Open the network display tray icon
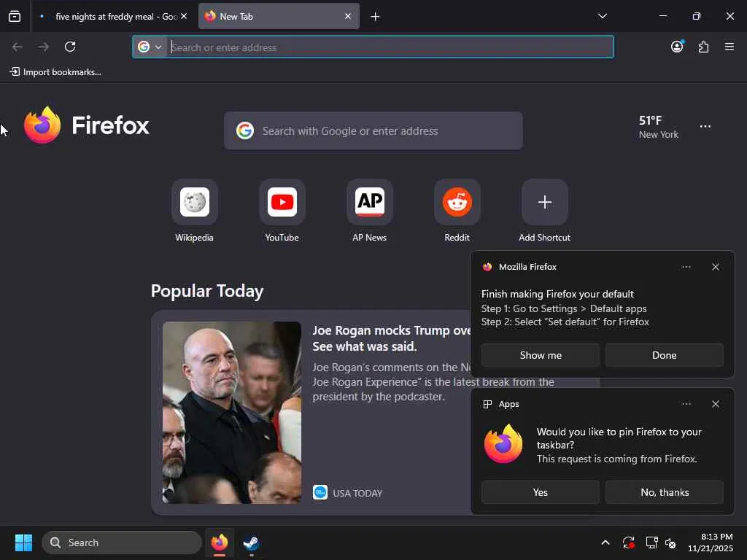This screenshot has height=560, width=747. (x=651, y=542)
